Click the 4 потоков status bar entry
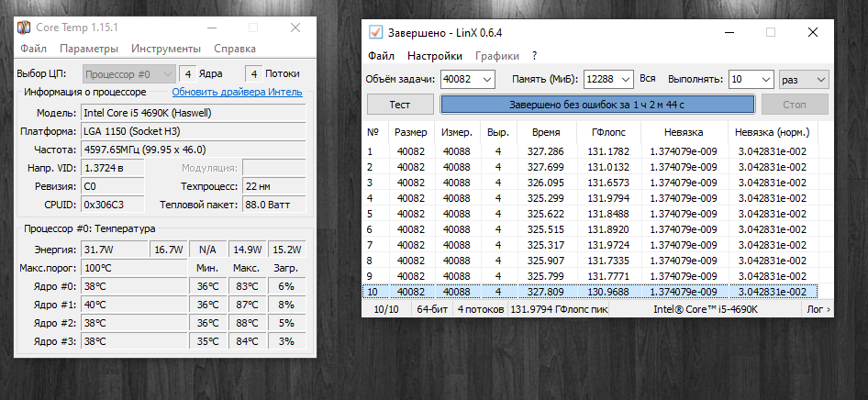This screenshot has width=868, height=400. coord(481,309)
